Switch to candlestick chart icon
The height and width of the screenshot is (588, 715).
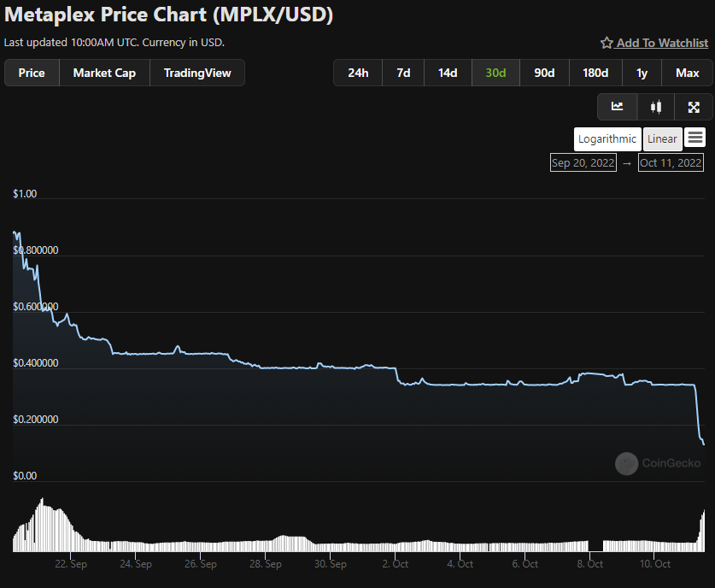tap(655, 107)
